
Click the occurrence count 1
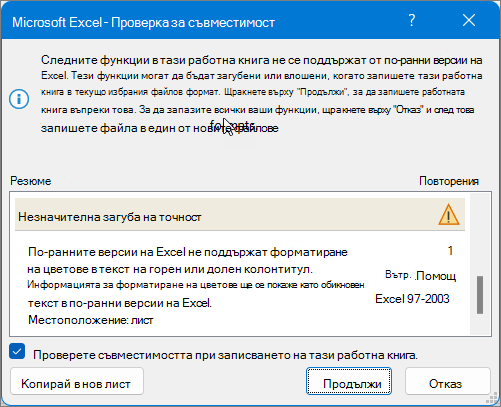pyautogui.click(x=450, y=251)
